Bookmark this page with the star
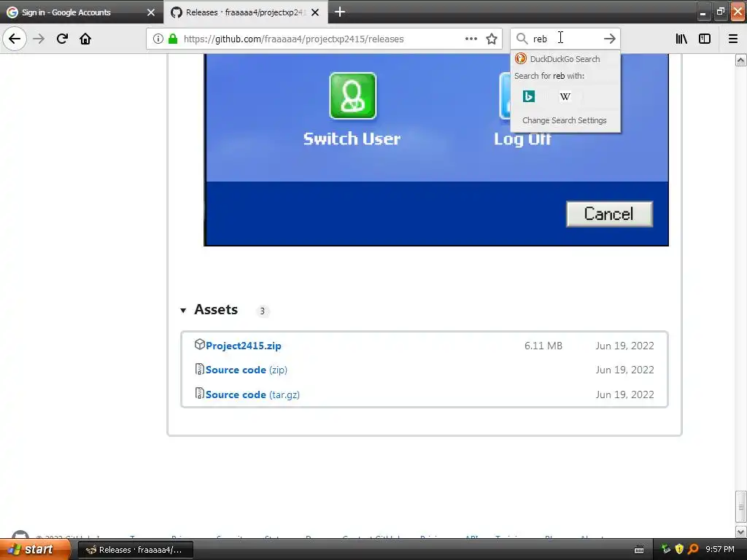747x560 pixels. point(492,39)
